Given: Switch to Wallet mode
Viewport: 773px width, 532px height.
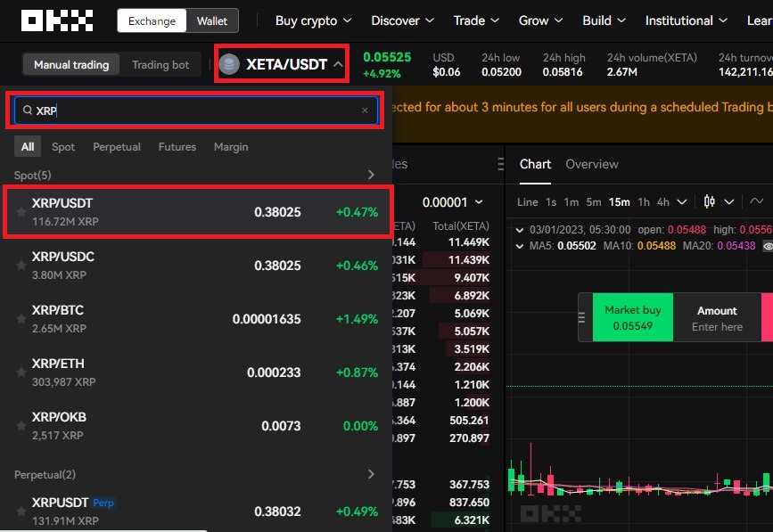Looking at the screenshot, I should tap(212, 20).
